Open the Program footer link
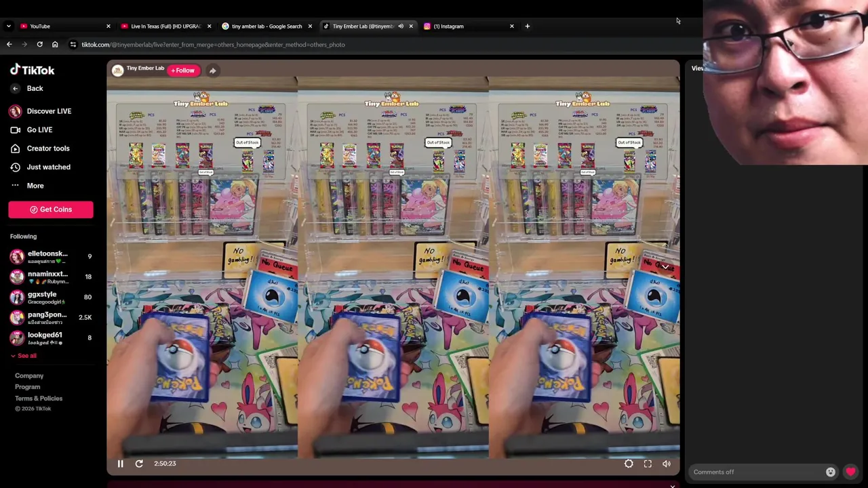The image size is (868, 488). [x=28, y=387]
